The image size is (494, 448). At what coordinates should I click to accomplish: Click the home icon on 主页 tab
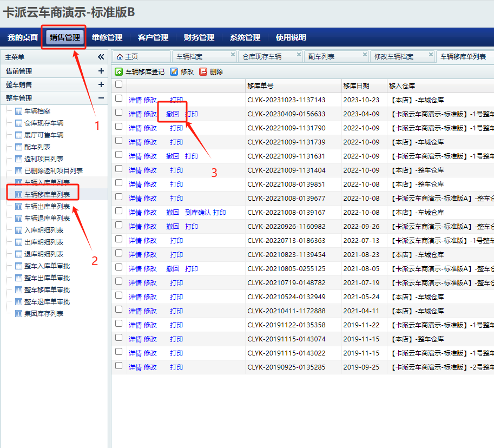tap(120, 56)
